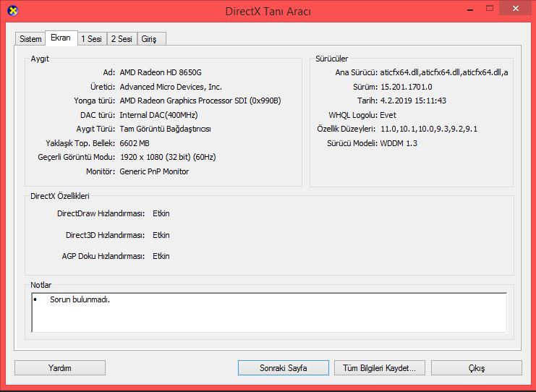536x392 pixels.
Task: Click driver version 15.201.1701.0
Action: tap(407, 87)
